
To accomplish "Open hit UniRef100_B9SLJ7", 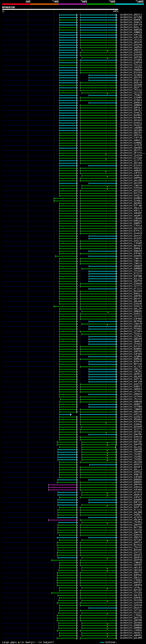I will pos(131,27).
